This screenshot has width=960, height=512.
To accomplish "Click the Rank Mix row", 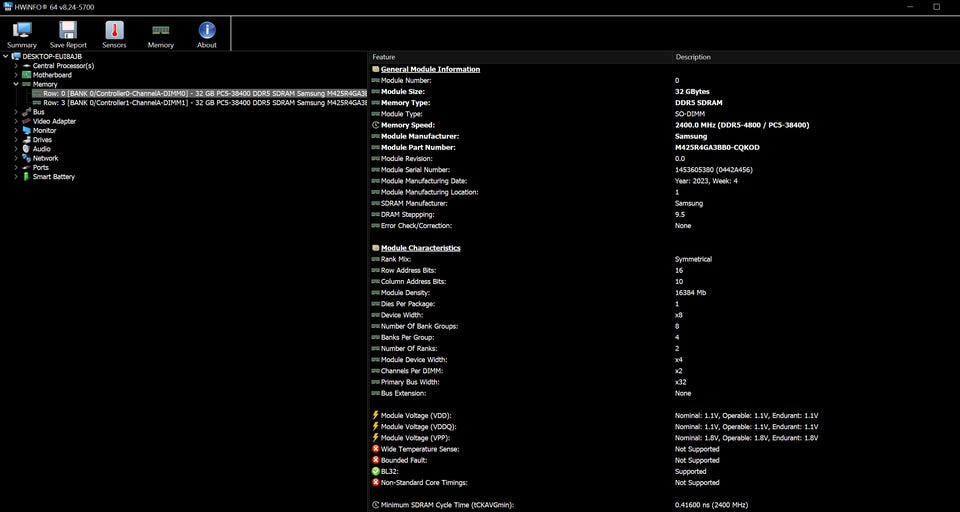I will (x=664, y=259).
